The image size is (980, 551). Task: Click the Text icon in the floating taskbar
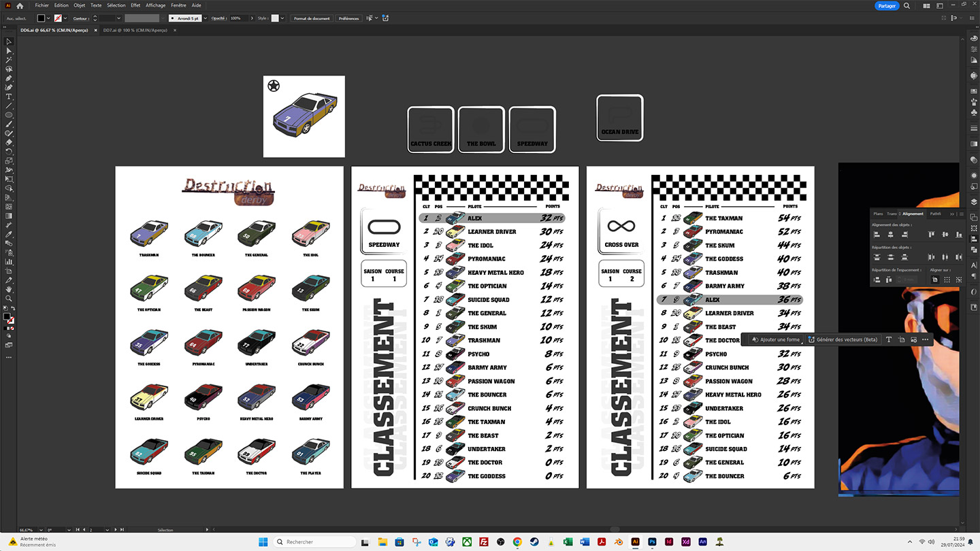(889, 339)
